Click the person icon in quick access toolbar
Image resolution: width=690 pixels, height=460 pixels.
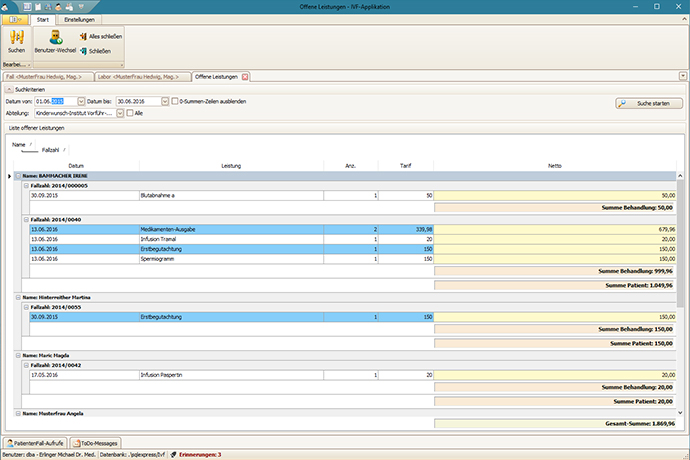pos(58,7)
